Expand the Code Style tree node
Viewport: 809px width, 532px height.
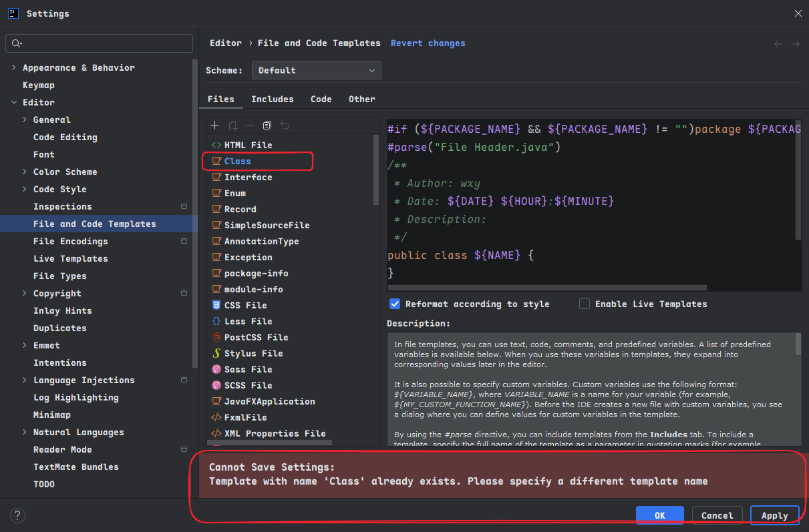pos(25,189)
